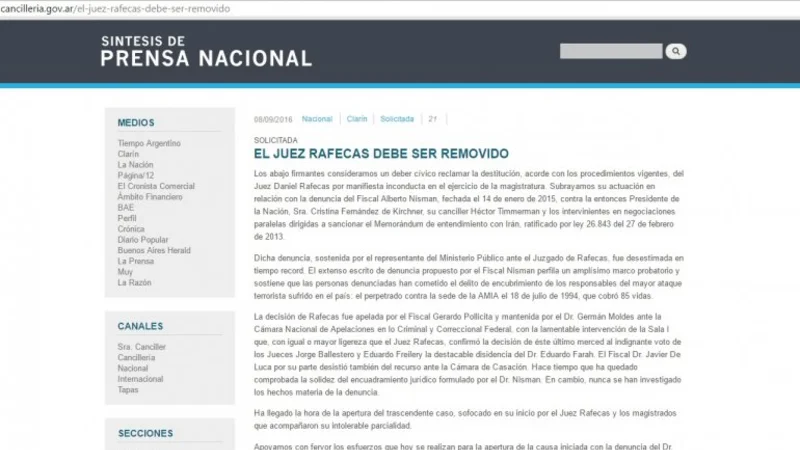The height and width of the screenshot is (450, 800).
Task: Click the magnifier search button
Action: tap(676, 51)
